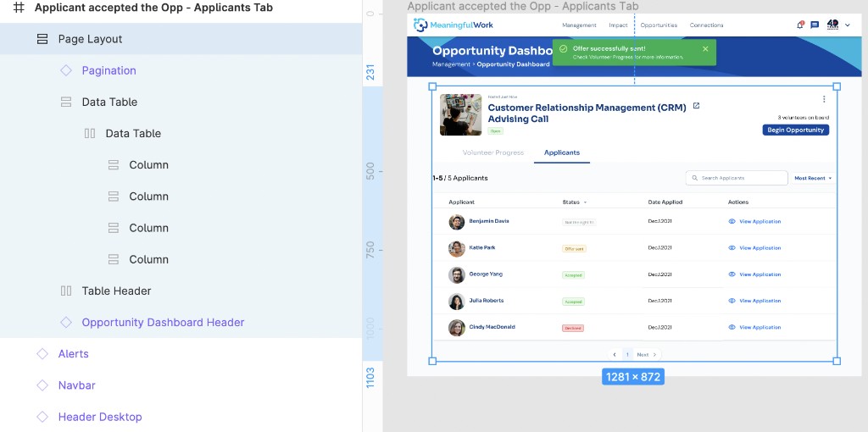Click the Offer sent status badge
868x432 pixels.
574,249
